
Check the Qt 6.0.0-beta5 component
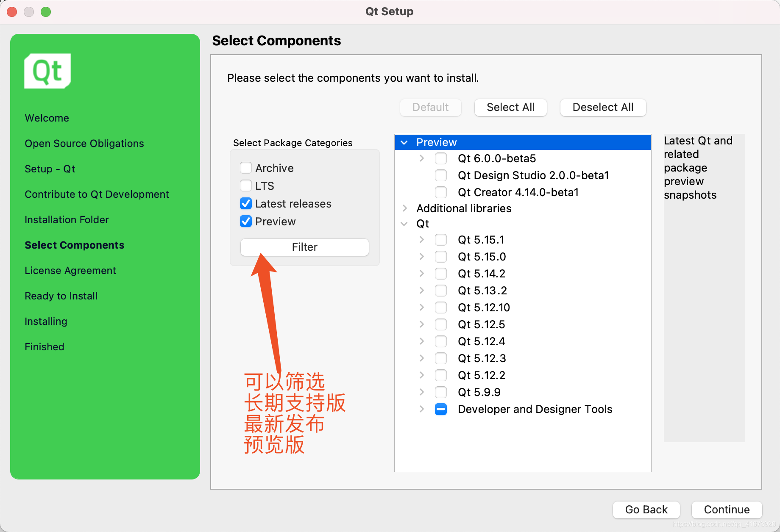[x=441, y=158]
